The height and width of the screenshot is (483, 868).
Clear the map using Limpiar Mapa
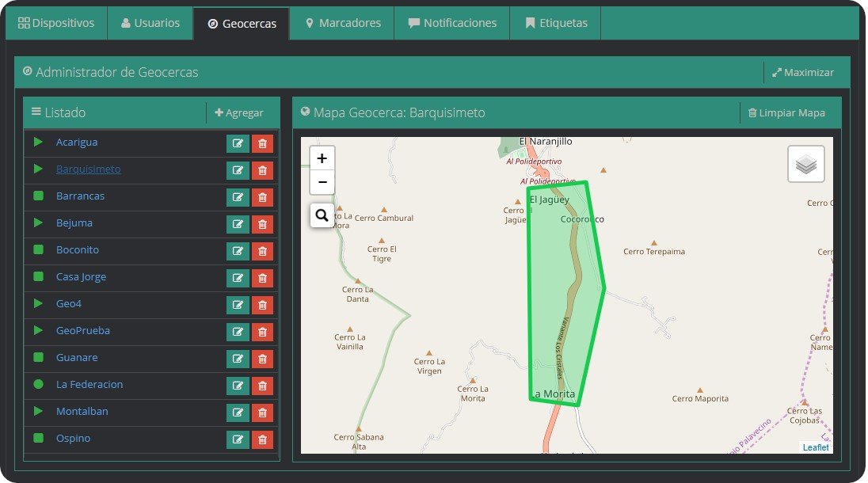point(786,112)
